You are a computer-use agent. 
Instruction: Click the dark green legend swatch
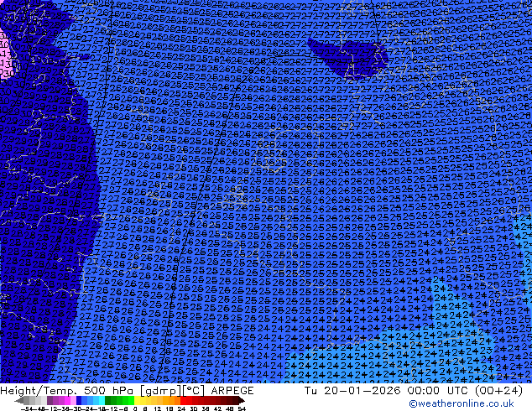coord(108,400)
